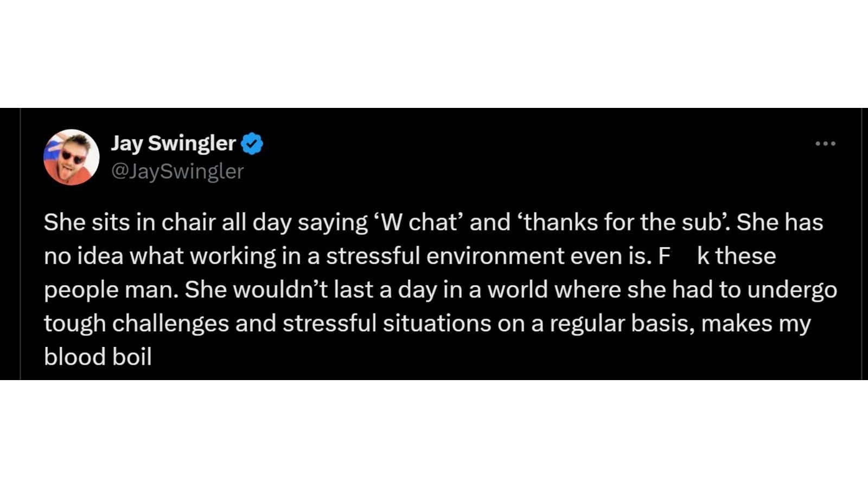Click the words "no idea" in tweet

(x=83, y=256)
